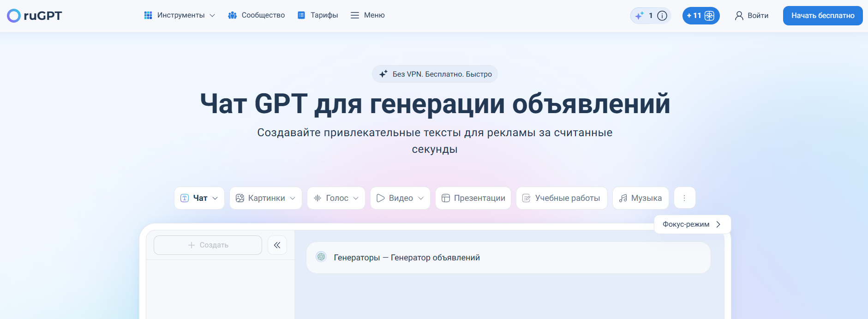Collapse the sidebar with double-chevron icon
Viewport: 868px width, 319px height.
[277, 245]
